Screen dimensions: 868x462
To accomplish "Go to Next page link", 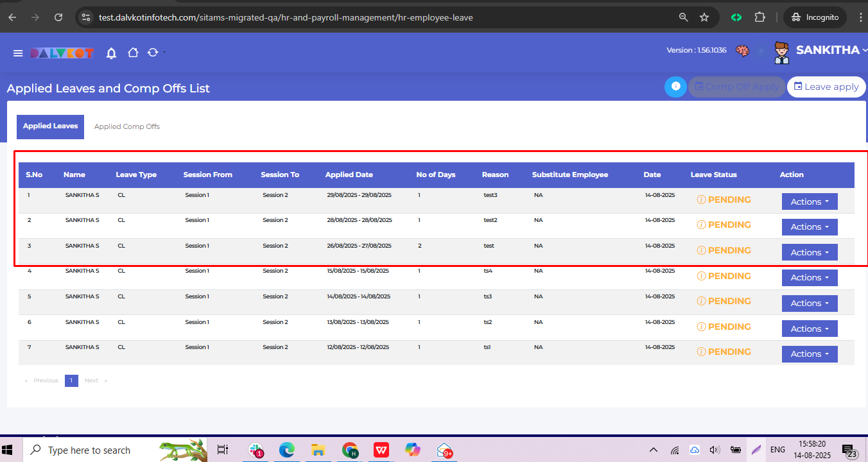I will click(x=92, y=381).
